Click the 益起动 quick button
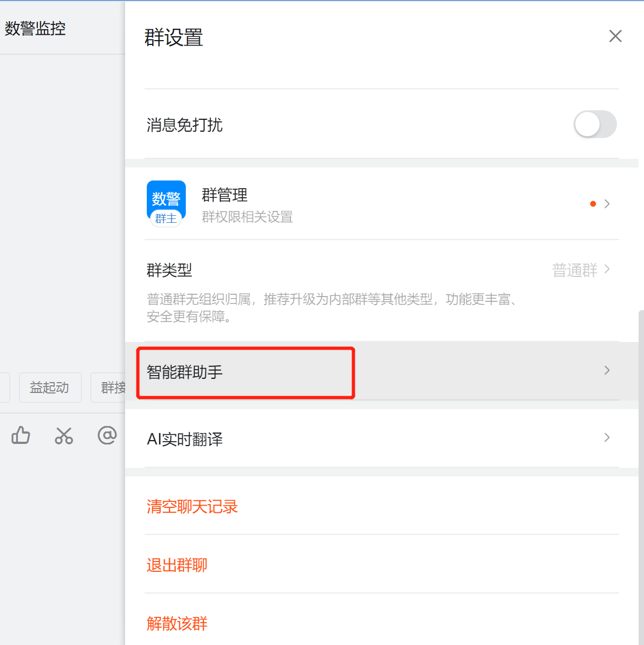Viewport: 644px width, 645px height. pyautogui.click(x=50, y=388)
